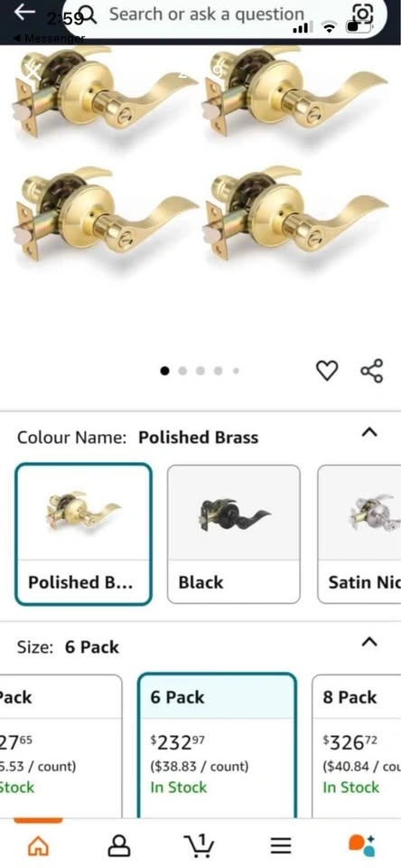Screen dimensions: 401x868
Task: Select Black colour option
Action: tap(233, 534)
